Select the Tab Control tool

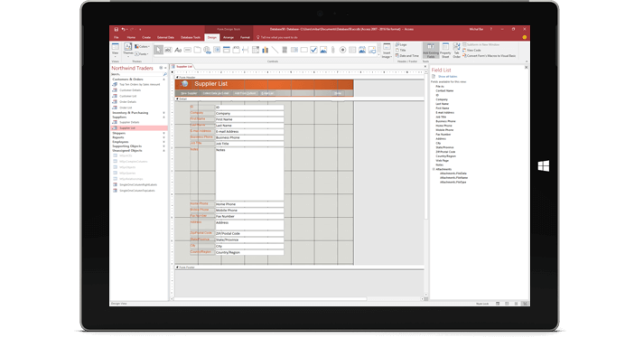197,50
